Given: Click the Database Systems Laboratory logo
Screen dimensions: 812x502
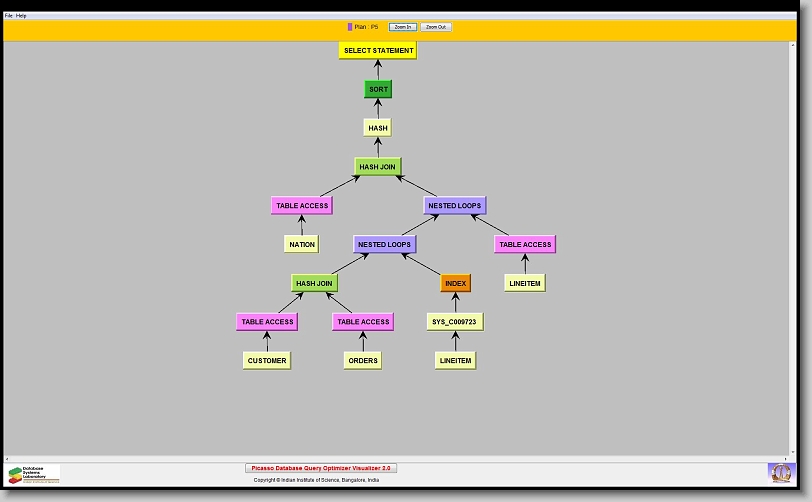Looking at the screenshot, I should [x=34, y=474].
